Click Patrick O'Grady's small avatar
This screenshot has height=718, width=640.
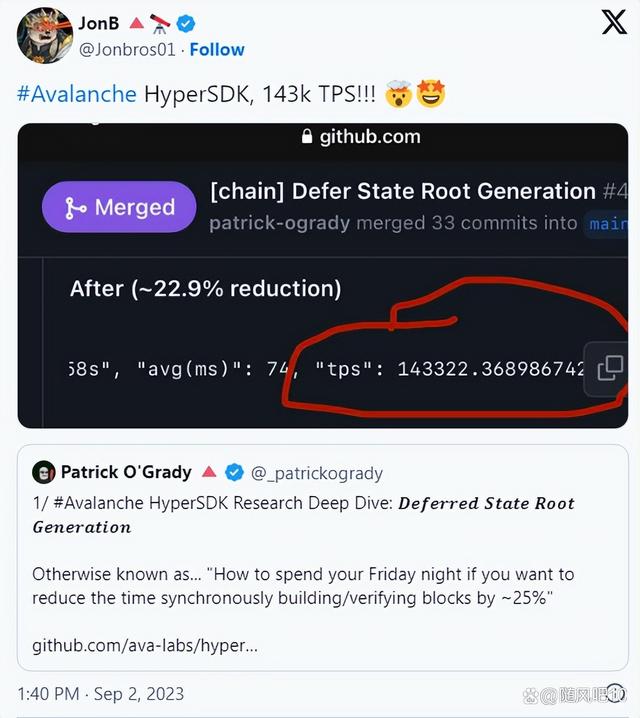[x=43, y=472]
